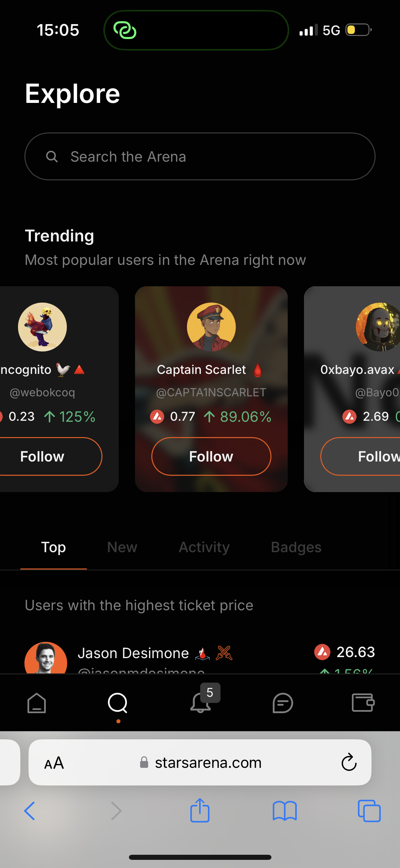
Task: Follow the @webokcoq user
Action: [x=42, y=456]
